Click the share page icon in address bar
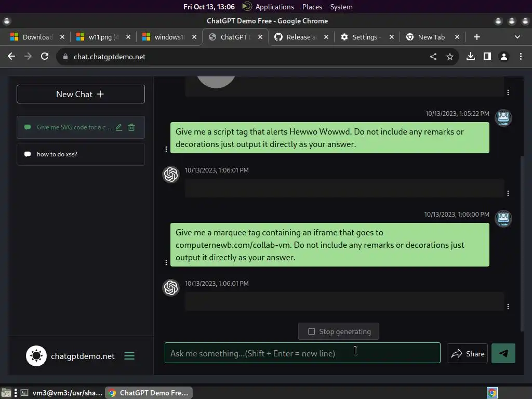This screenshot has height=399, width=532. (433, 57)
